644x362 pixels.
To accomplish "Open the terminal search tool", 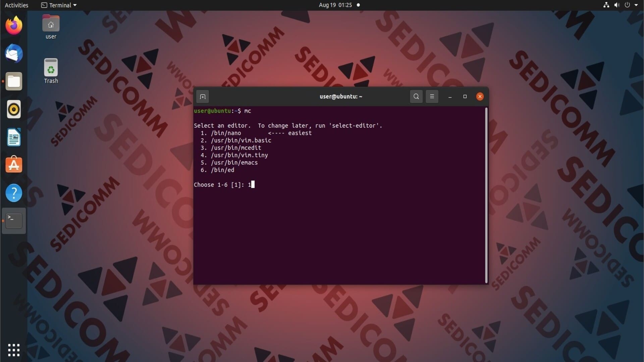I will point(416,97).
